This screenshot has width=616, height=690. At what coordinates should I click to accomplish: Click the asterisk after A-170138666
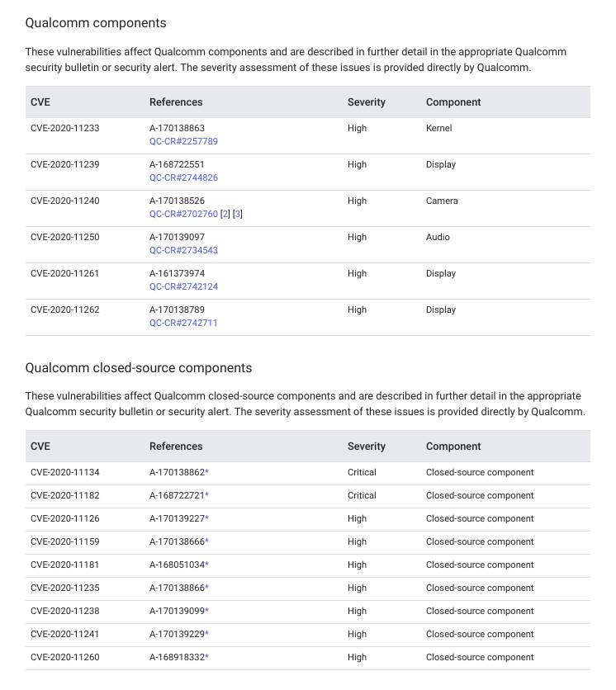tap(207, 541)
